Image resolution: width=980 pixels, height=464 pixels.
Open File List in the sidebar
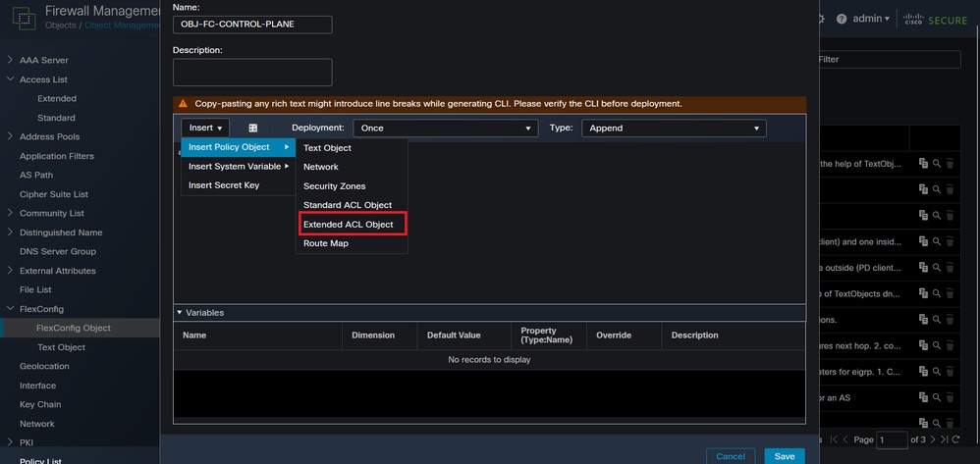click(x=35, y=289)
